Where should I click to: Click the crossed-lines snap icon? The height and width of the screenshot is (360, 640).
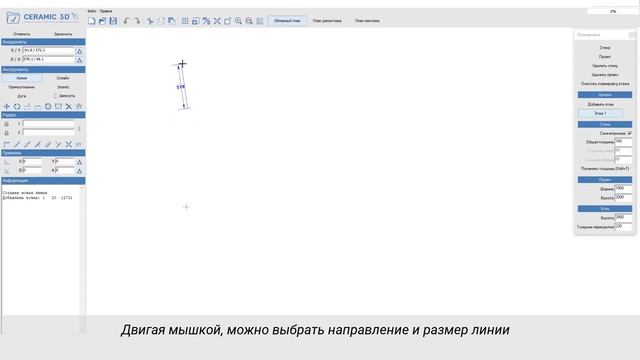(69, 144)
